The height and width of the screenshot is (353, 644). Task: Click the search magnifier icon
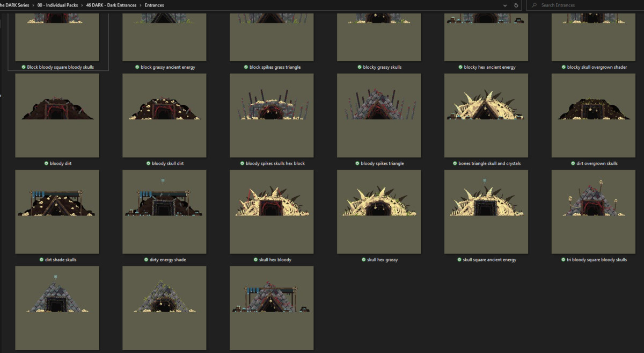[533, 5]
